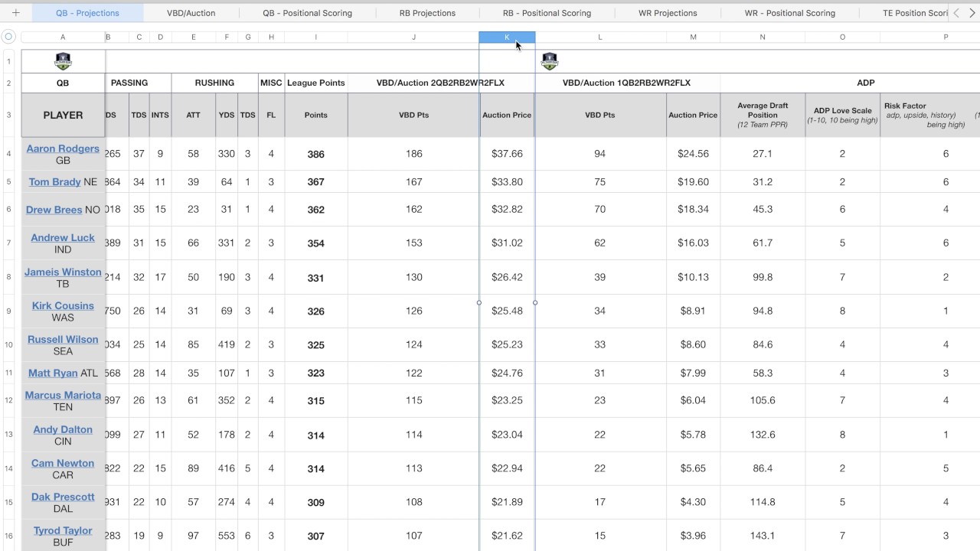The height and width of the screenshot is (551, 980).
Task: Switch to WR Projections tab
Action: click(x=668, y=13)
